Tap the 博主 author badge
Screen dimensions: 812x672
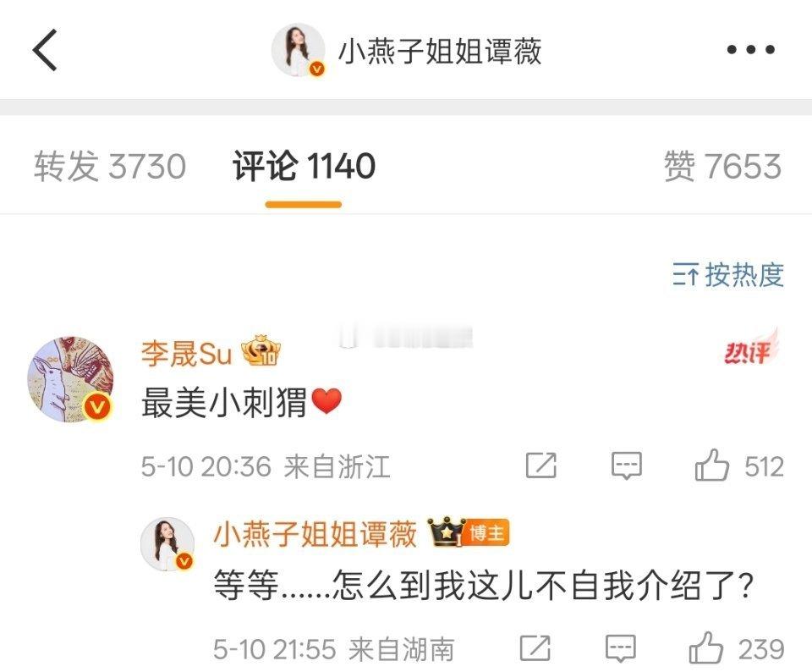[x=488, y=532]
